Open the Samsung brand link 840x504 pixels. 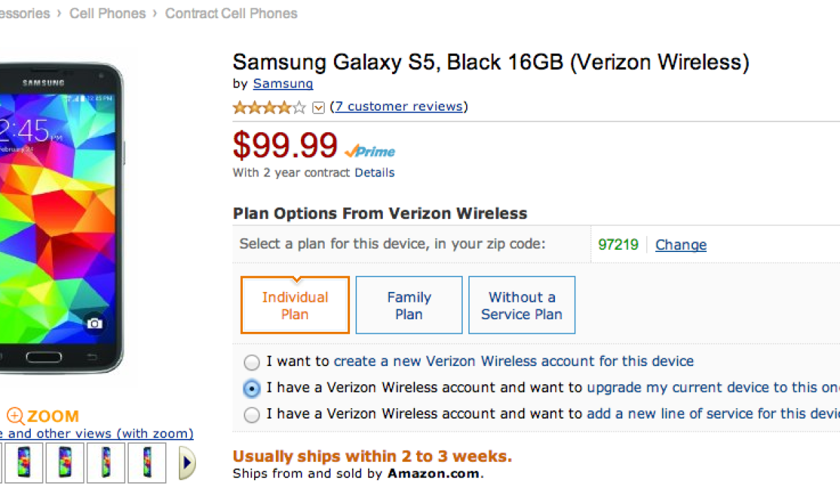pyautogui.click(x=283, y=83)
